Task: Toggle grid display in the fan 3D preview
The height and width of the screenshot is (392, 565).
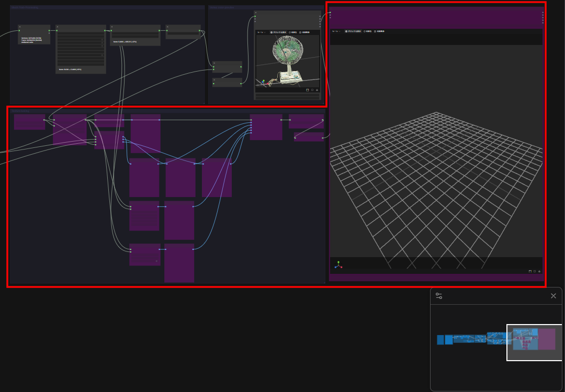Action: pos(278,32)
